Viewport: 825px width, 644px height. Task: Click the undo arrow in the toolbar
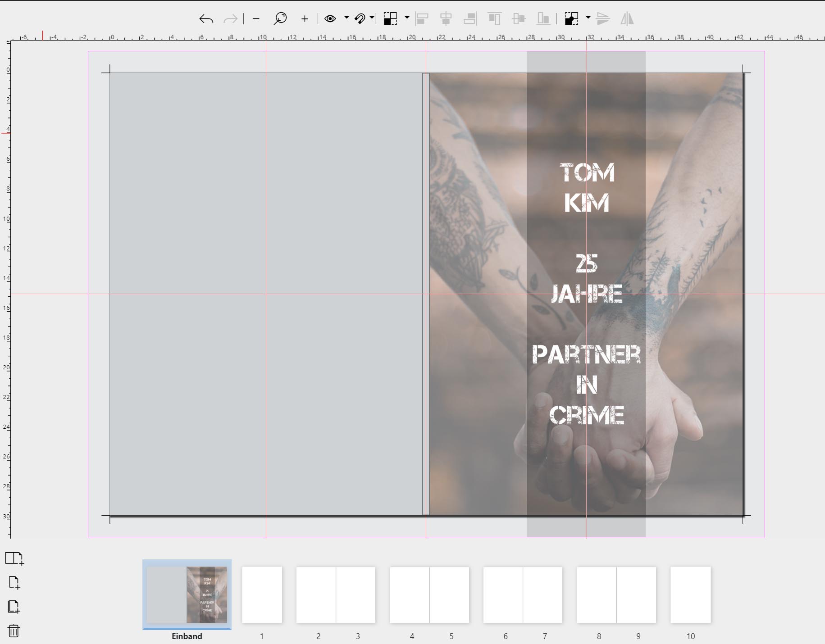206,19
